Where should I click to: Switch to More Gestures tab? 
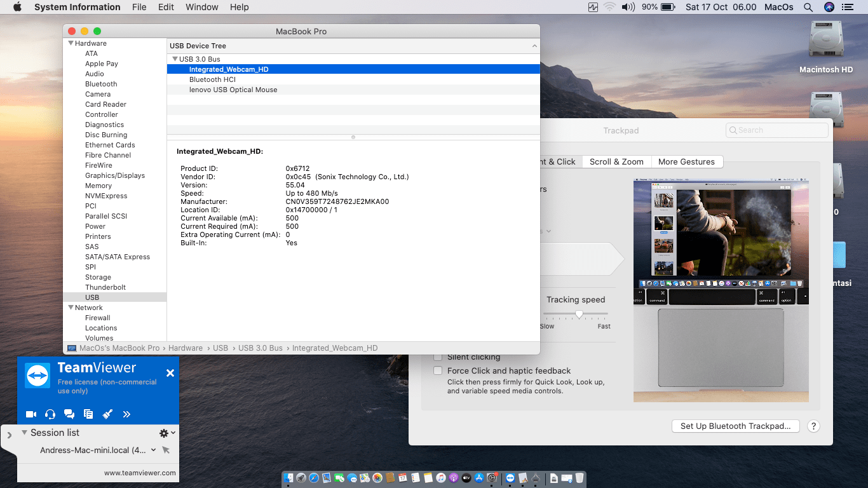pyautogui.click(x=686, y=162)
